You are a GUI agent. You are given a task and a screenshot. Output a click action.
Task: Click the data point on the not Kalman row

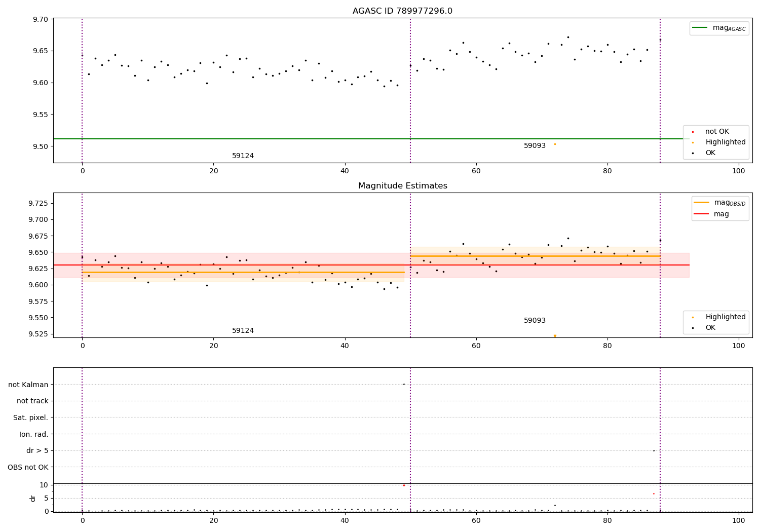404,384
